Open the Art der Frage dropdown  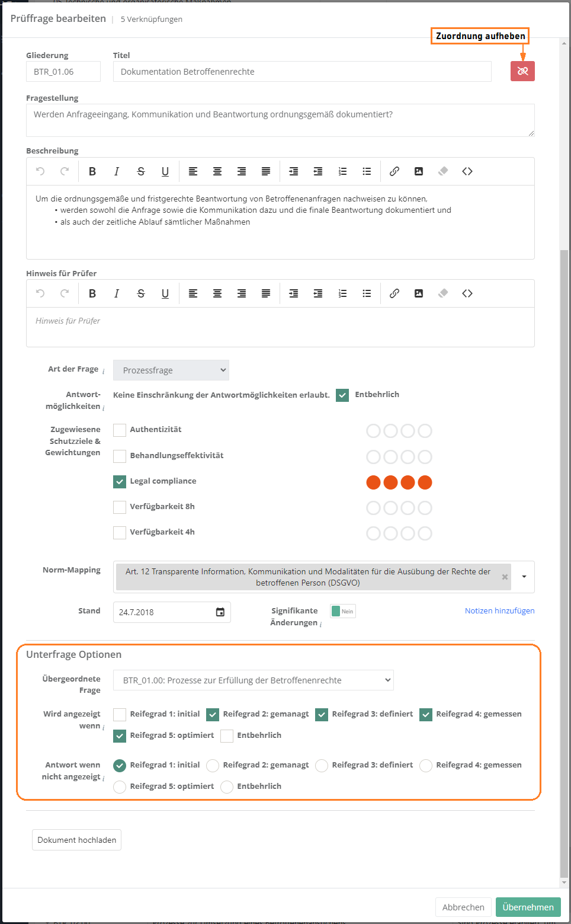tap(171, 370)
